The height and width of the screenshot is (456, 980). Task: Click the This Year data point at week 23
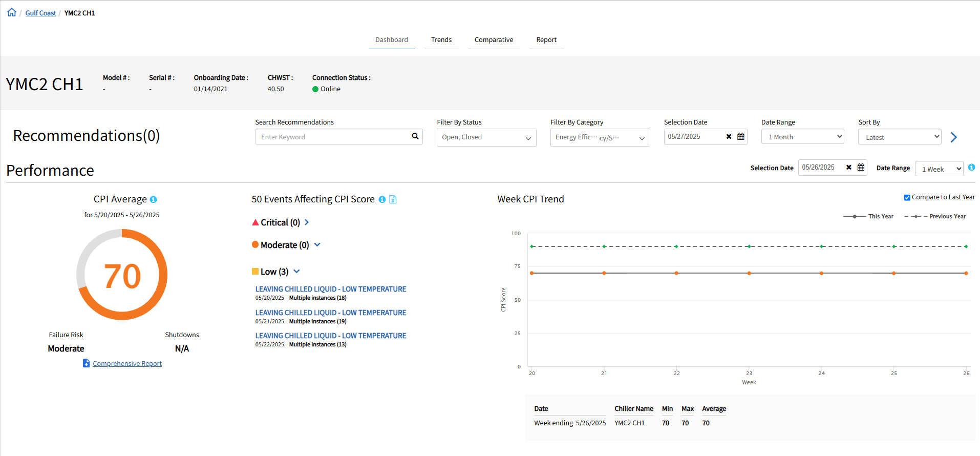pyautogui.click(x=749, y=273)
